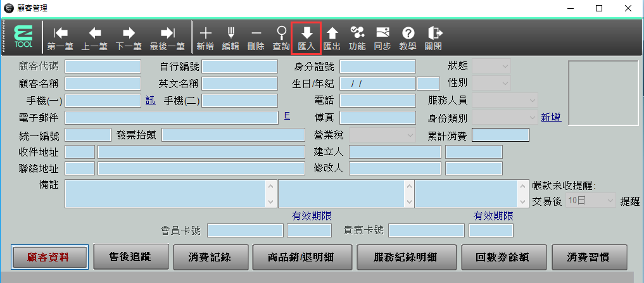Click the 電子郵件 input field
This screenshot has height=283, width=644.
[x=171, y=118]
